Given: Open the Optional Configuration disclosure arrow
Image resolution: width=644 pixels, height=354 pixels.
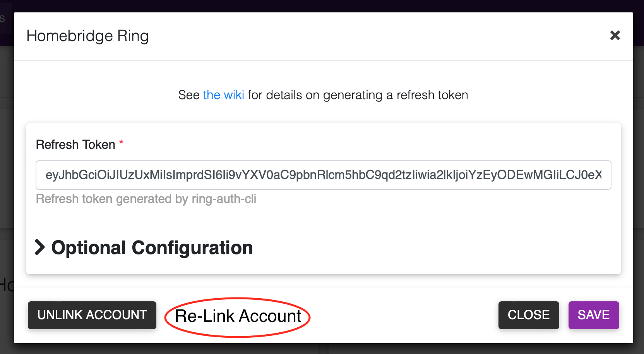Looking at the screenshot, I should pyautogui.click(x=40, y=248).
